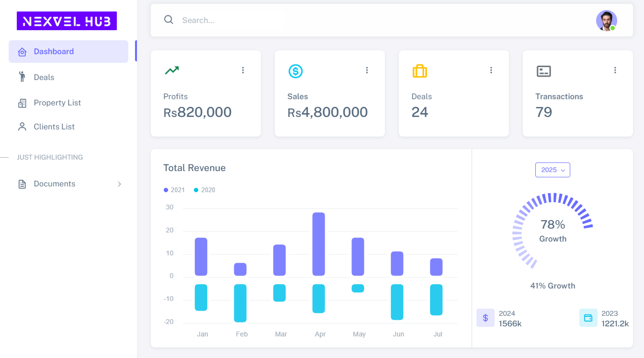This screenshot has height=358, width=644.
Task: Open the Clients List link
Action: coord(54,127)
